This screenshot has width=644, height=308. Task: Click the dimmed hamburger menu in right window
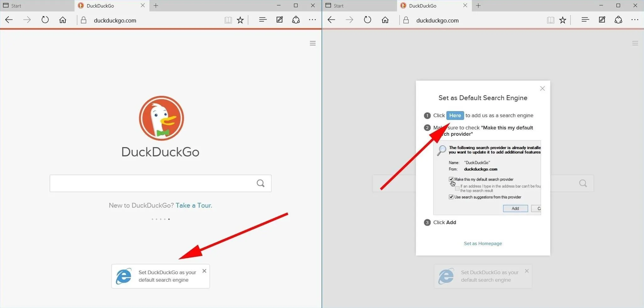(635, 43)
